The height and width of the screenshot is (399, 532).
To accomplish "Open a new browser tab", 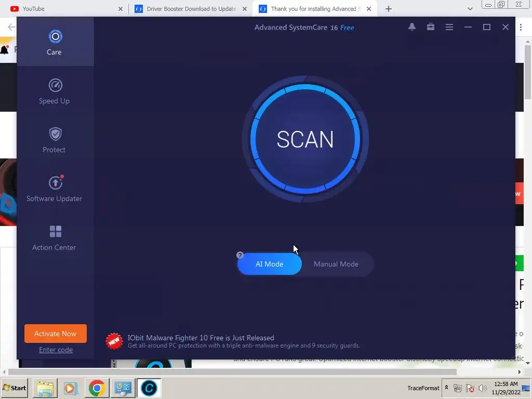I will click(x=389, y=9).
